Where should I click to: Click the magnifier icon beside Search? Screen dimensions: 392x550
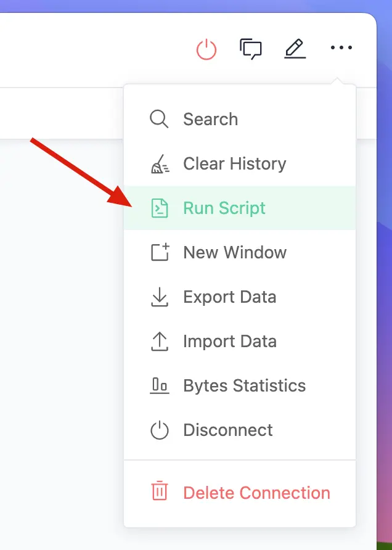(159, 119)
